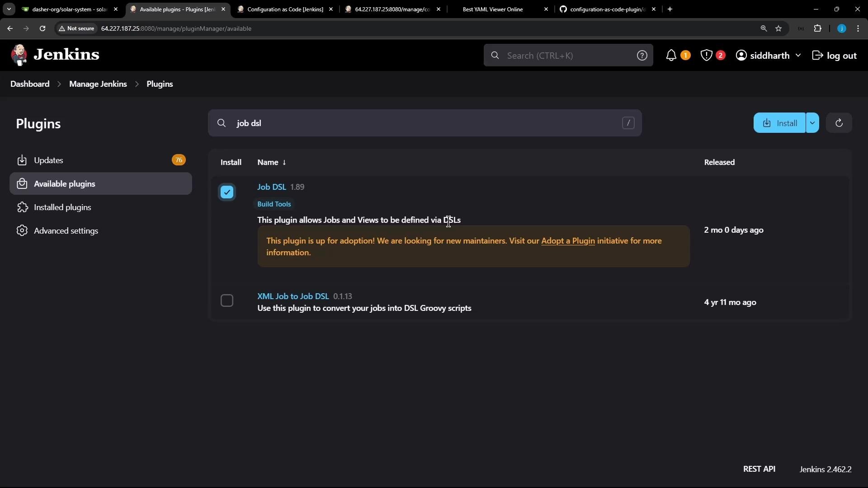Open tab search dropdown arrow in tab strip
Viewport: 868px width, 488px height.
click(9, 9)
